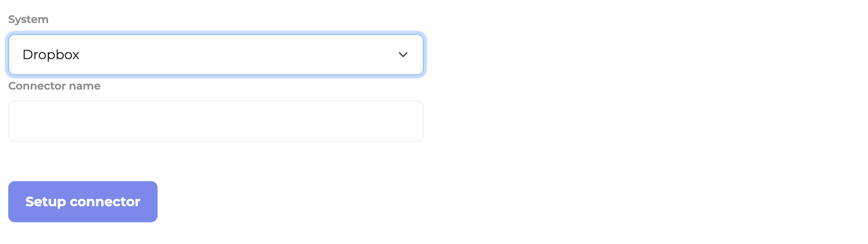Submit form with Setup connector
Viewport: 868px width, 244px height.
point(83,202)
